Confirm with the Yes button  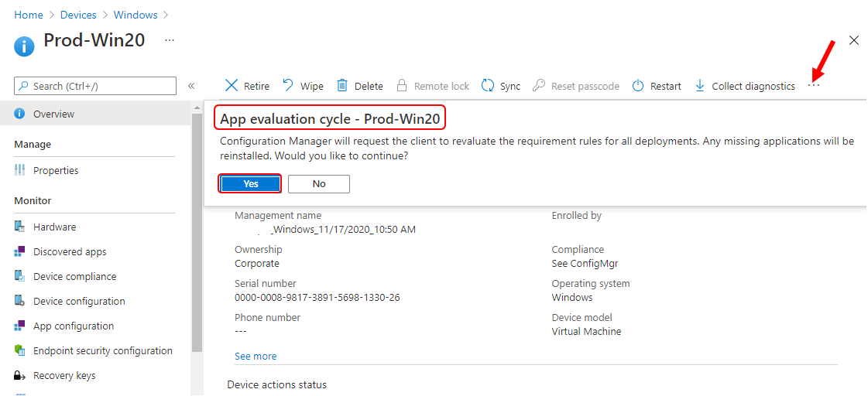click(x=251, y=183)
